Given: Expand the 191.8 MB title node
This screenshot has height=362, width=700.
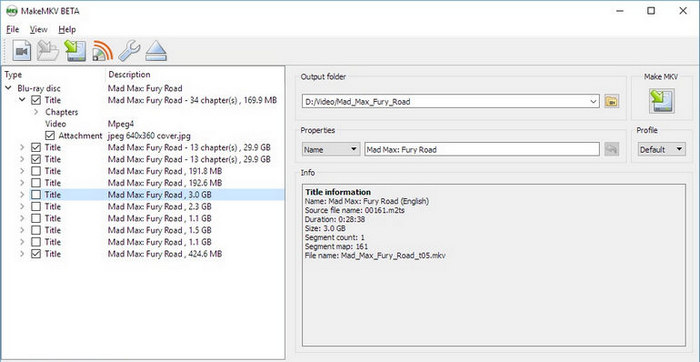Looking at the screenshot, I should [22, 171].
